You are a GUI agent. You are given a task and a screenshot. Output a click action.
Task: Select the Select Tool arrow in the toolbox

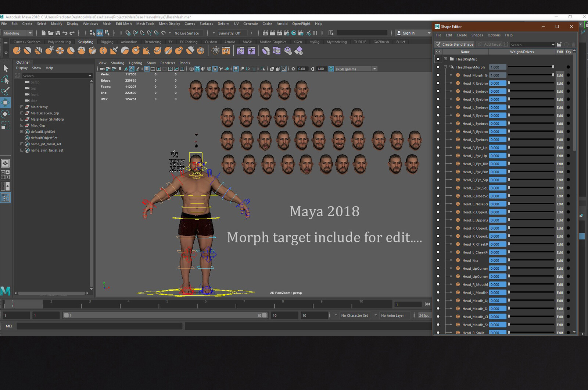pos(6,69)
